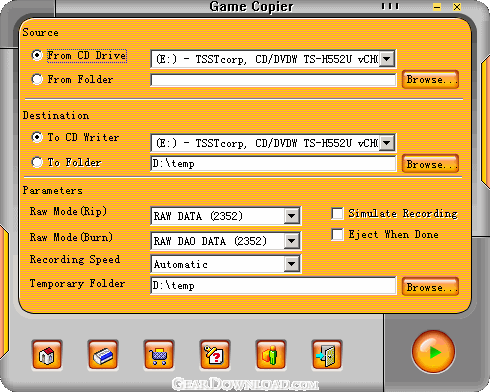The image size is (490, 392).
Task: Enable the Eject When Done checkbox
Action: (337, 234)
